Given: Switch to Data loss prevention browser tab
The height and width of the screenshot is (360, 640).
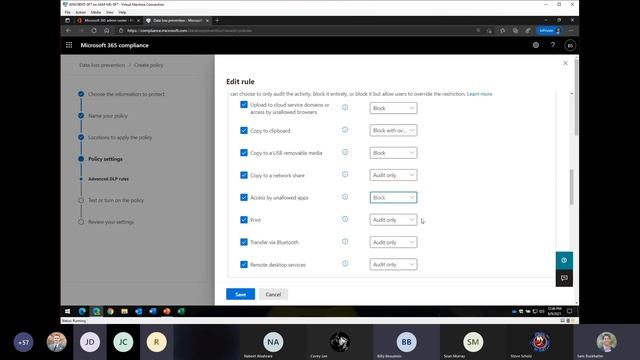Looking at the screenshot, I should [x=178, y=20].
